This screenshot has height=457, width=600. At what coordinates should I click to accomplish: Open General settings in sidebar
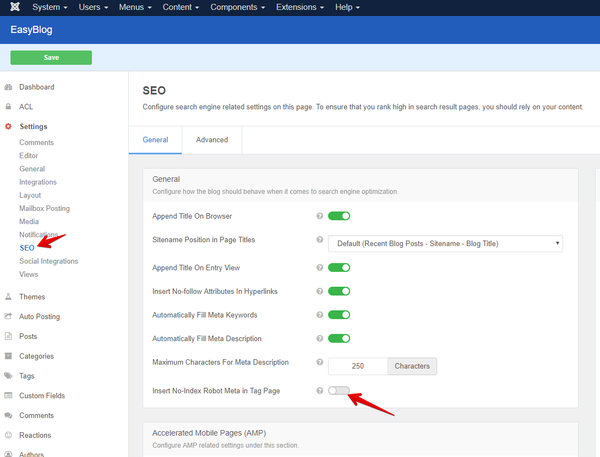[32, 169]
